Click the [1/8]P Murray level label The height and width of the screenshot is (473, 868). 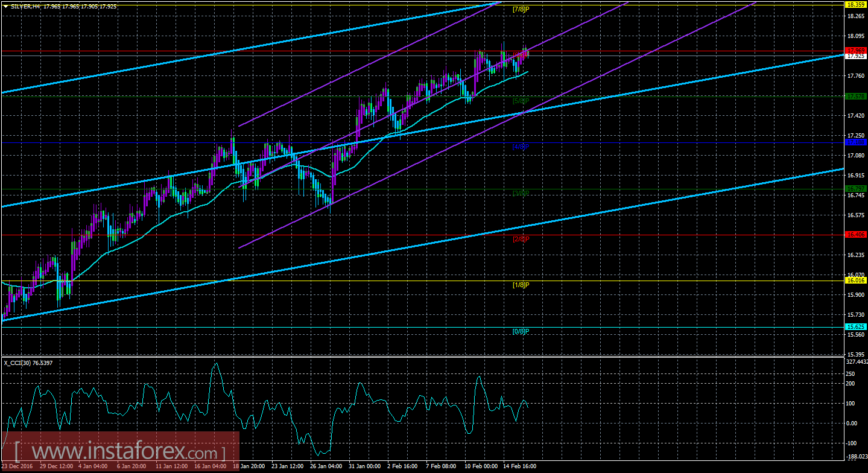[521, 285]
